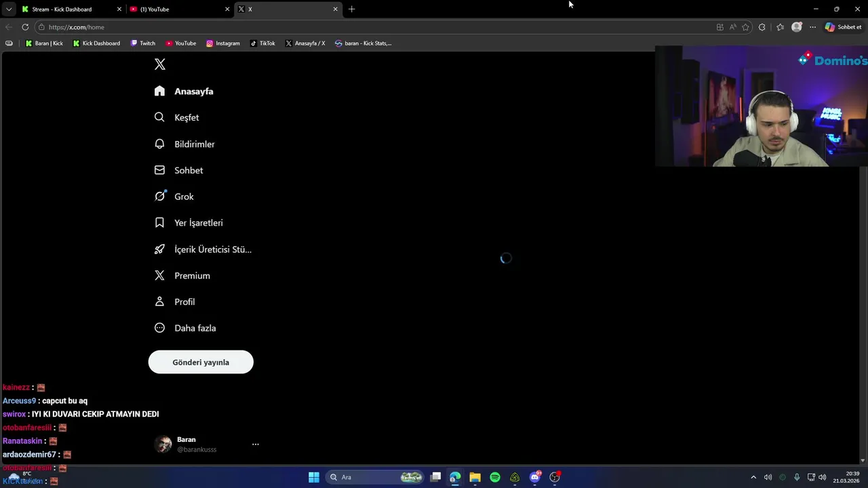The width and height of the screenshot is (868, 488).
Task: Add page to favorites star
Action: pyautogui.click(x=746, y=27)
